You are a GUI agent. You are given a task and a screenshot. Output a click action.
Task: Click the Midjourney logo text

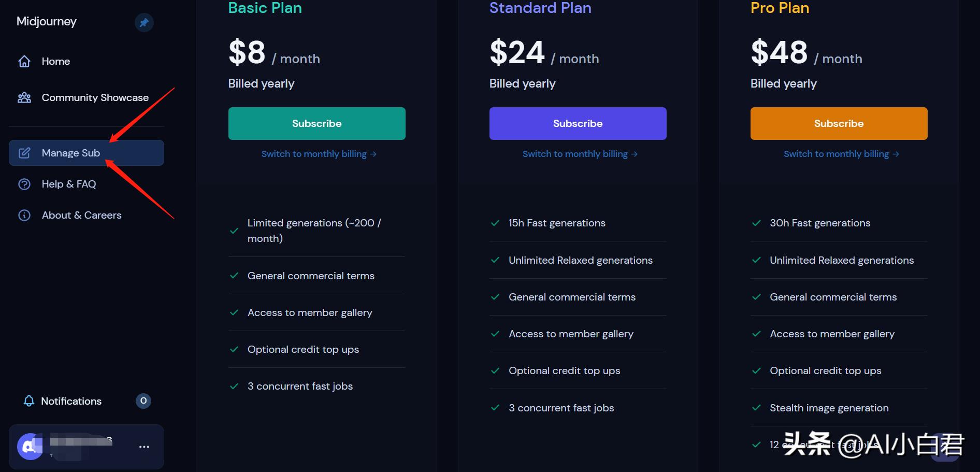[47, 21]
